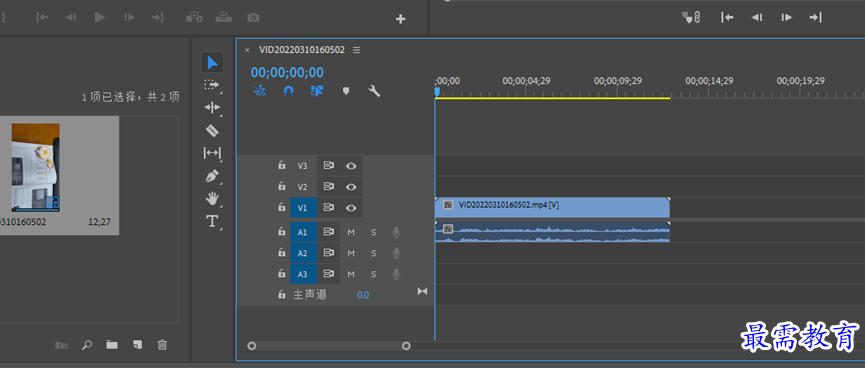Image resolution: width=865 pixels, height=368 pixels.
Task: Mute audio track A3
Action: click(351, 274)
